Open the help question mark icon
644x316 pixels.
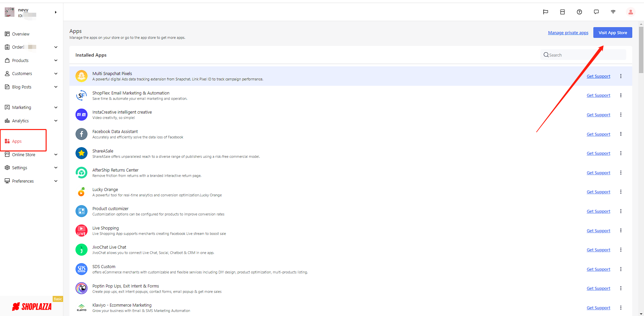point(579,12)
